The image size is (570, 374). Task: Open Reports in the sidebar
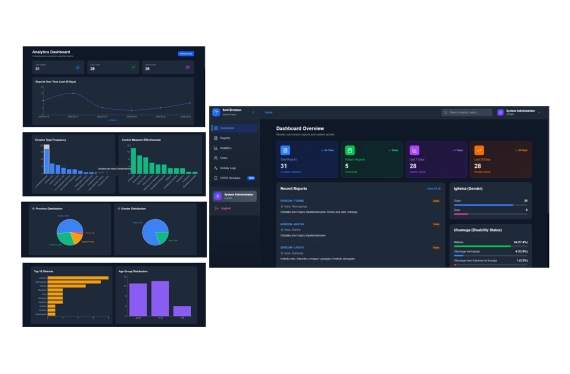point(234,138)
